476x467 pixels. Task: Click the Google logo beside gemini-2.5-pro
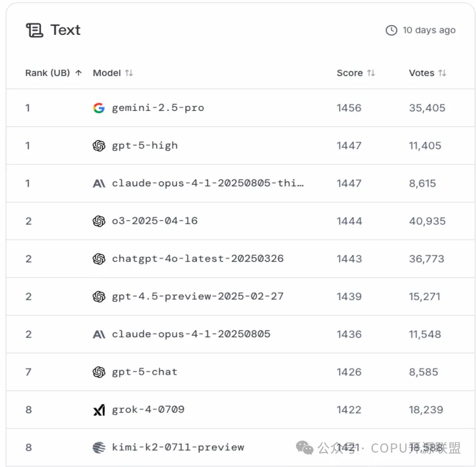coord(99,108)
